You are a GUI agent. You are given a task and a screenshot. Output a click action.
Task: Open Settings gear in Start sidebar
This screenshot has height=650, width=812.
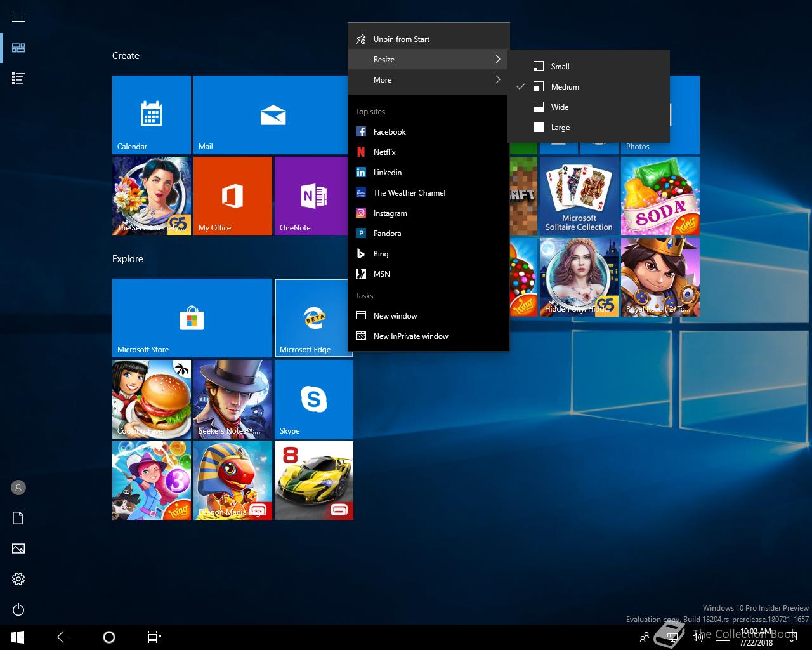click(18, 579)
